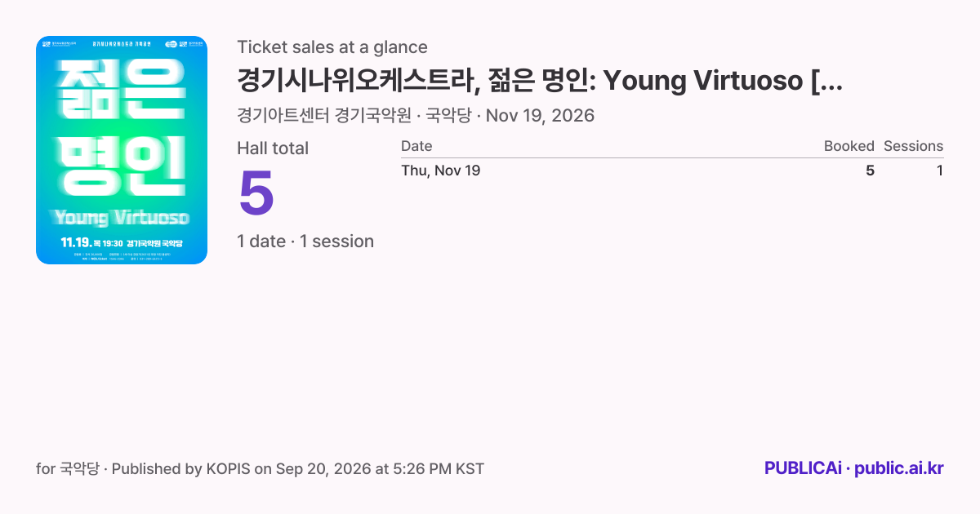Select the venue and date line under title
Image resolution: width=980 pixels, height=514 pixels.
416,116
